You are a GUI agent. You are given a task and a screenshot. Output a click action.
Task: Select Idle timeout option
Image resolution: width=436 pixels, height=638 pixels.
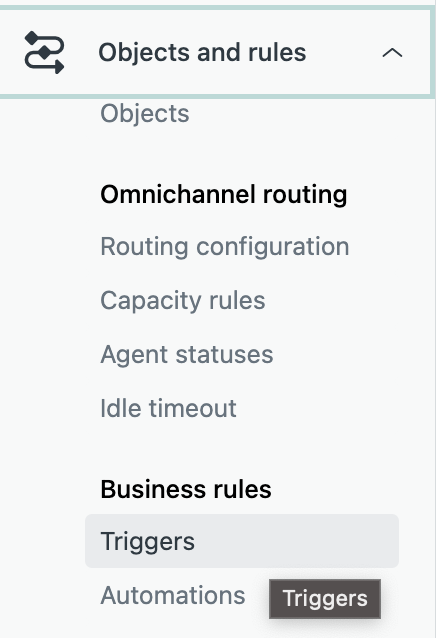click(x=168, y=408)
